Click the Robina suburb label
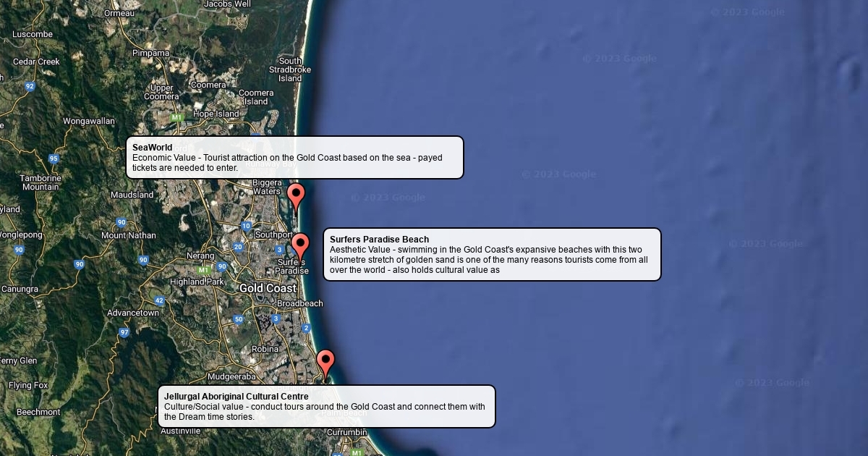868x456 pixels. [265, 349]
